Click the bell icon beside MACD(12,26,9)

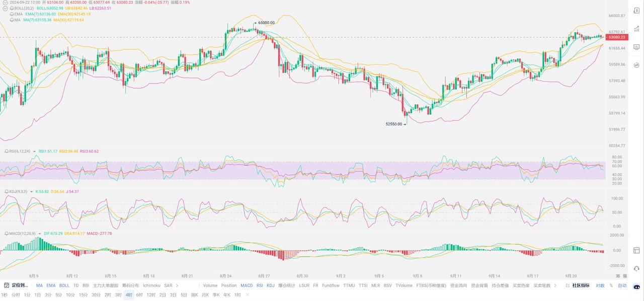pos(7,234)
